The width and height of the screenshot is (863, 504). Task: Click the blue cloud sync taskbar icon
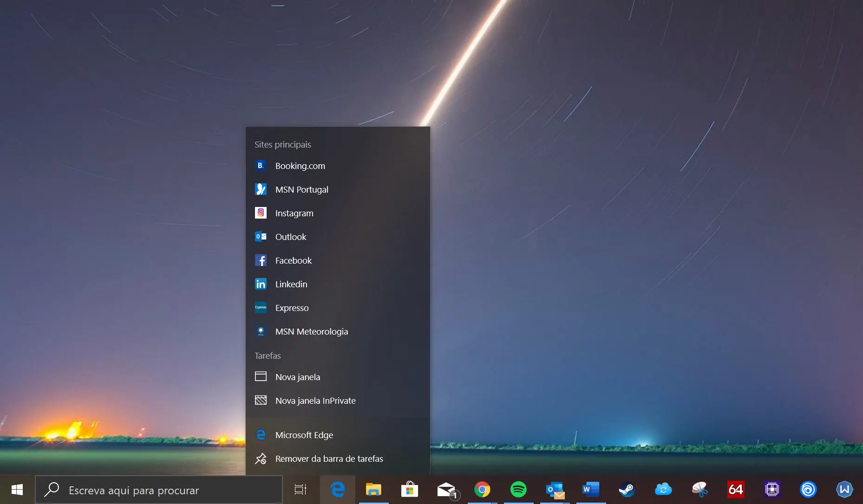[x=663, y=490]
